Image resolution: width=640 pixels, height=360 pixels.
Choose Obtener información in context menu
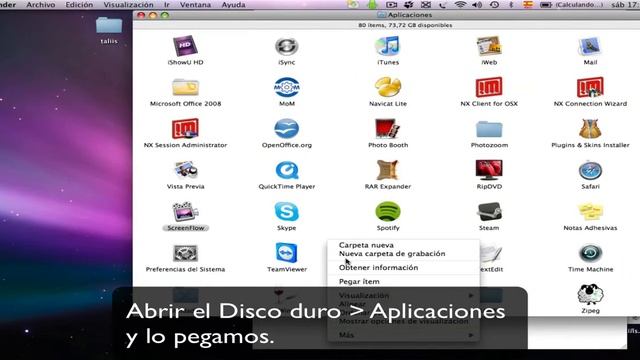pyautogui.click(x=378, y=267)
